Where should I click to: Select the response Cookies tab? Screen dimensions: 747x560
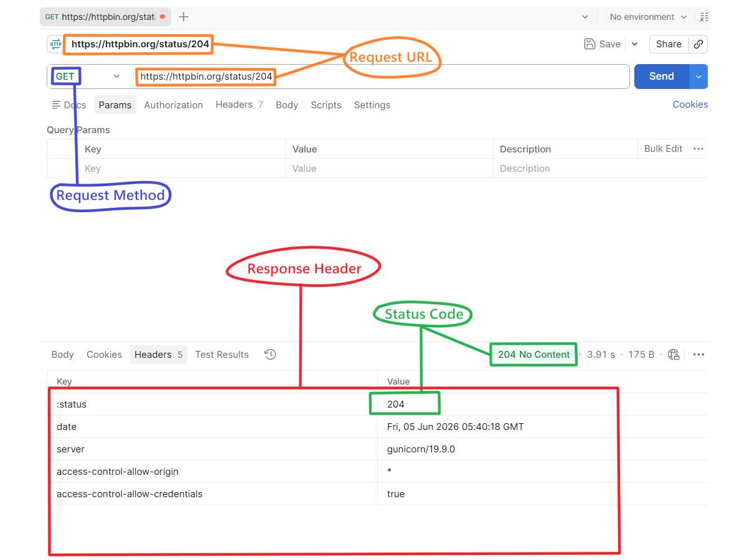click(x=104, y=354)
